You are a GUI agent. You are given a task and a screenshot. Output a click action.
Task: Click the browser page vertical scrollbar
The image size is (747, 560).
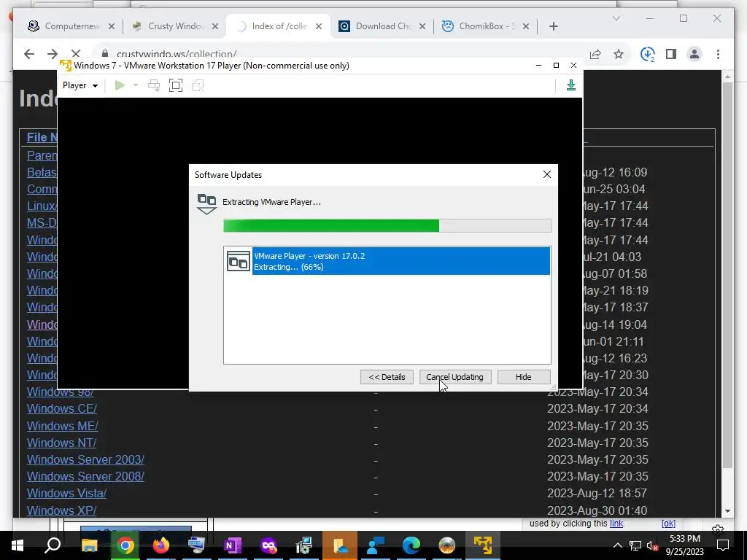point(727,276)
